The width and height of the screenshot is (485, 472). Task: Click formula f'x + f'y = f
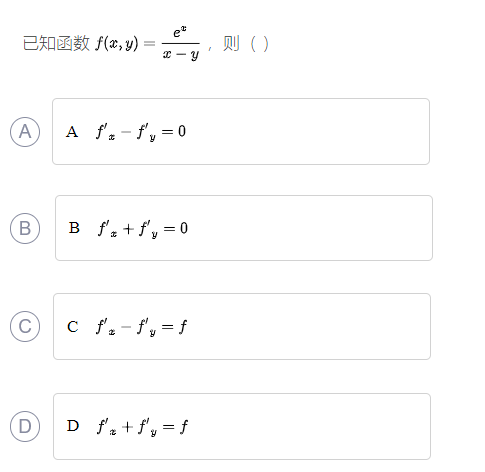point(142,427)
